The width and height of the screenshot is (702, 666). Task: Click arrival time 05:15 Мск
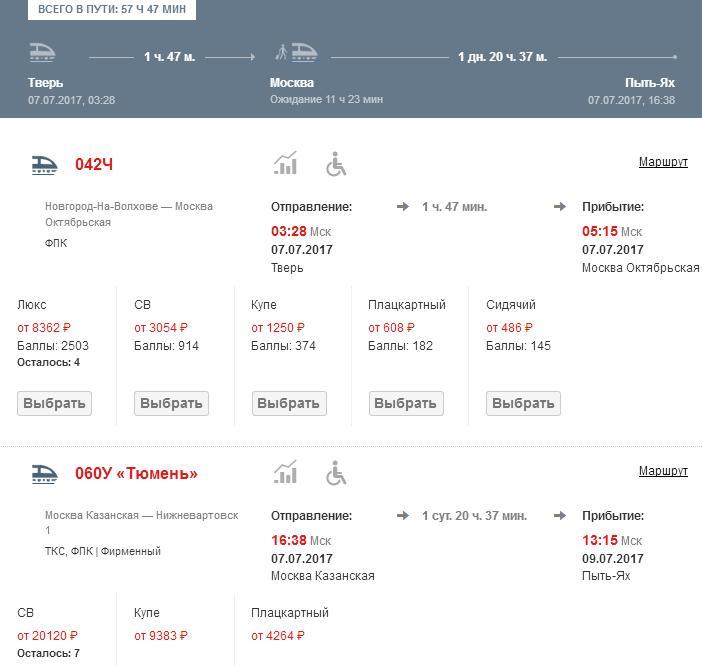(x=612, y=231)
